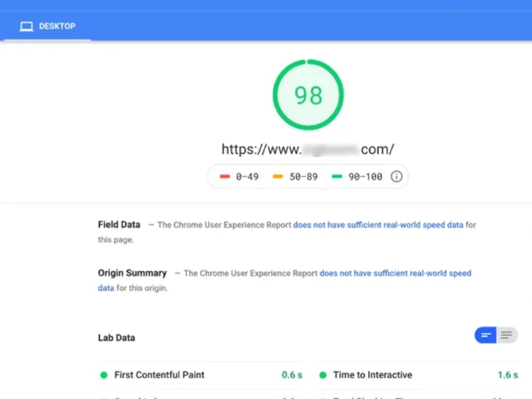The width and height of the screenshot is (532, 399).
Task: Click the 0-49 score range label
Action: pos(247,177)
